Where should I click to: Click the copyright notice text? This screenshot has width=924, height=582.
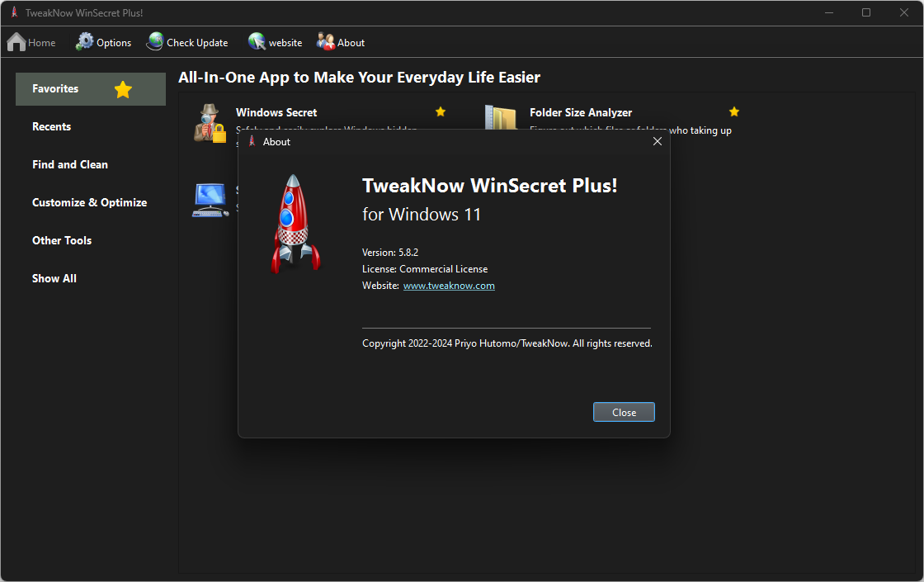point(507,343)
